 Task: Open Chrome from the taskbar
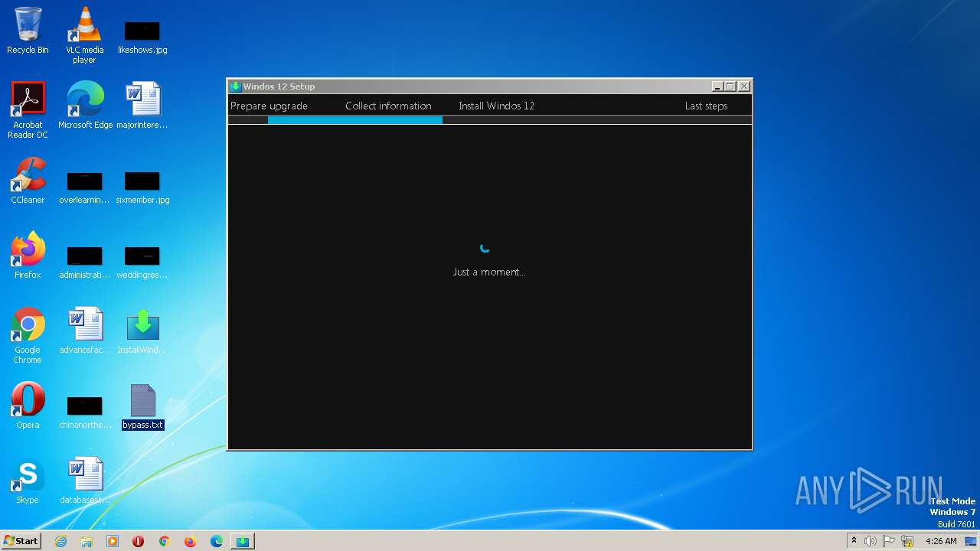164,541
